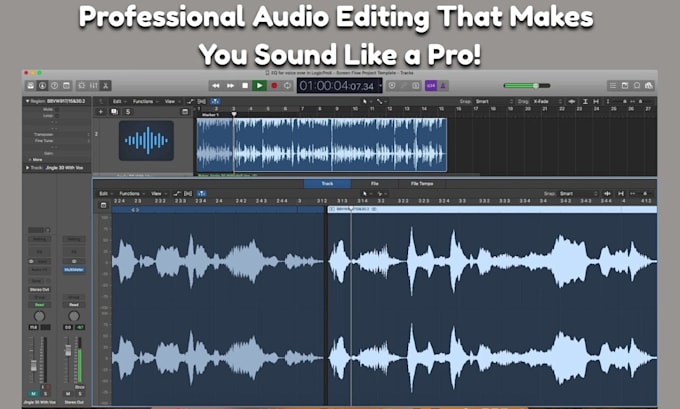The width and height of the screenshot is (680, 409).
Task: Toggle automation view in the tracks area menu bar
Action: point(190,101)
